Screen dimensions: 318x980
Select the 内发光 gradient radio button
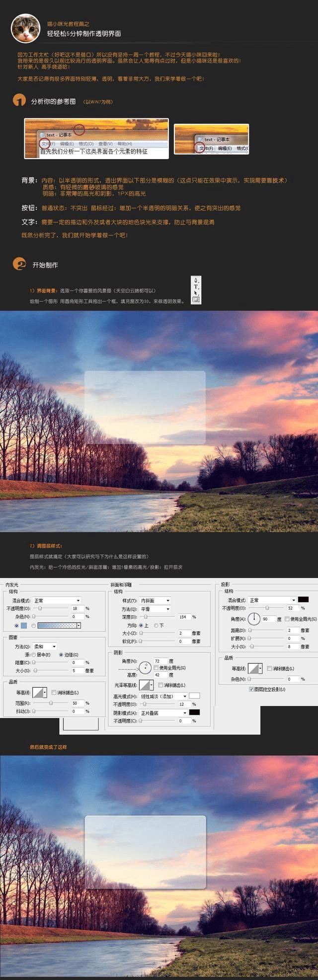click(x=33, y=625)
